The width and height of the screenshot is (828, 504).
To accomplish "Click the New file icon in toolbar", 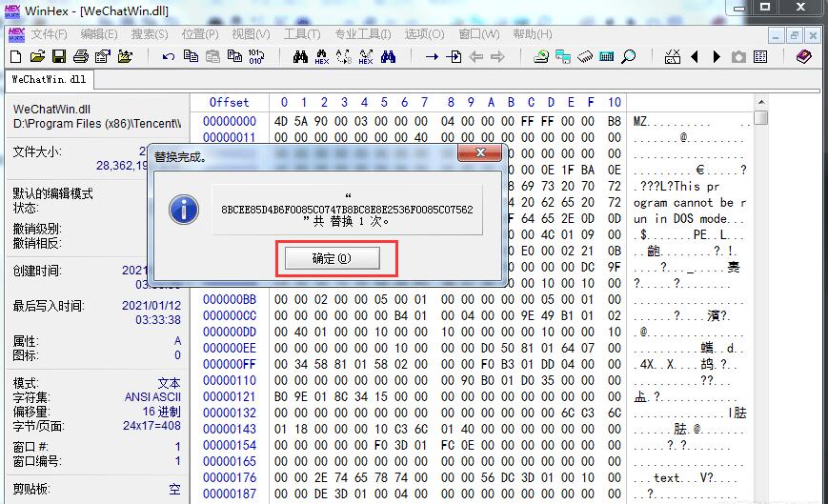I will 17,57.
